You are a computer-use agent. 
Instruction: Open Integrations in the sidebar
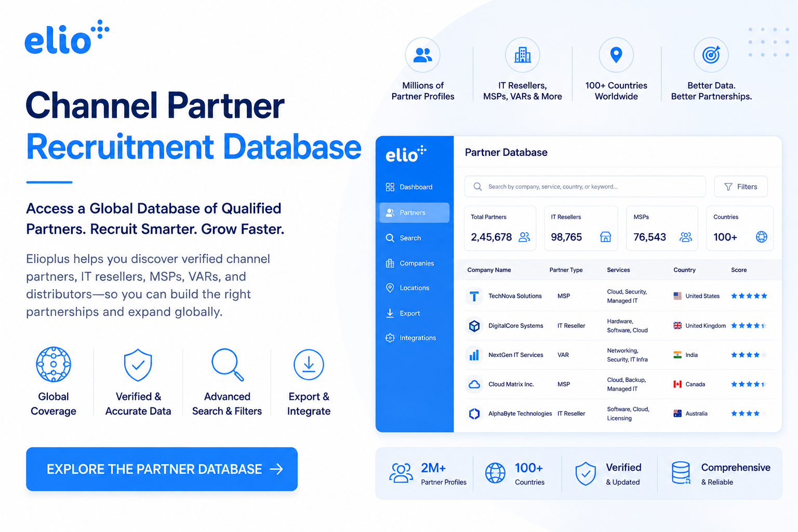click(x=415, y=338)
